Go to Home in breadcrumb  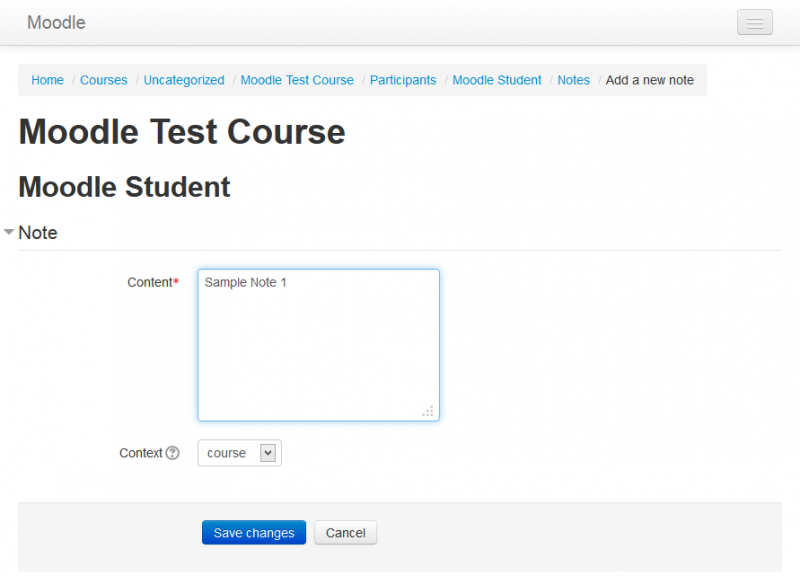[47, 80]
